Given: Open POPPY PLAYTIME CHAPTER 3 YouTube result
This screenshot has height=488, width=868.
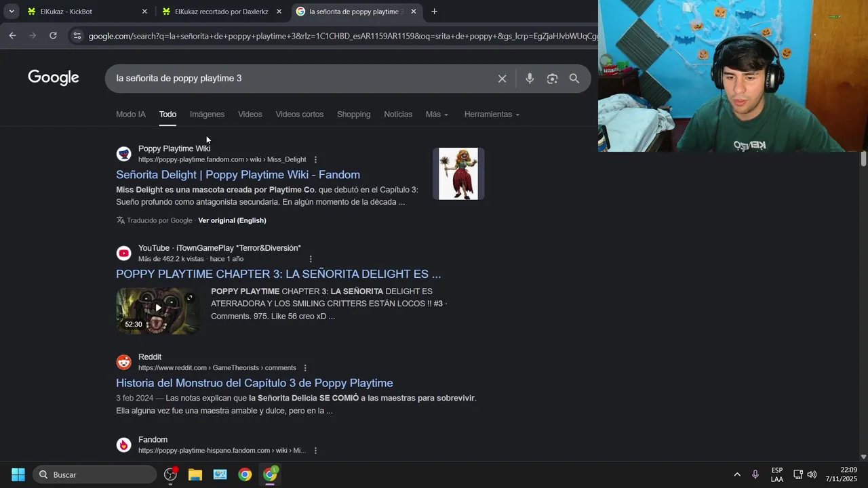Looking at the screenshot, I should click(278, 274).
